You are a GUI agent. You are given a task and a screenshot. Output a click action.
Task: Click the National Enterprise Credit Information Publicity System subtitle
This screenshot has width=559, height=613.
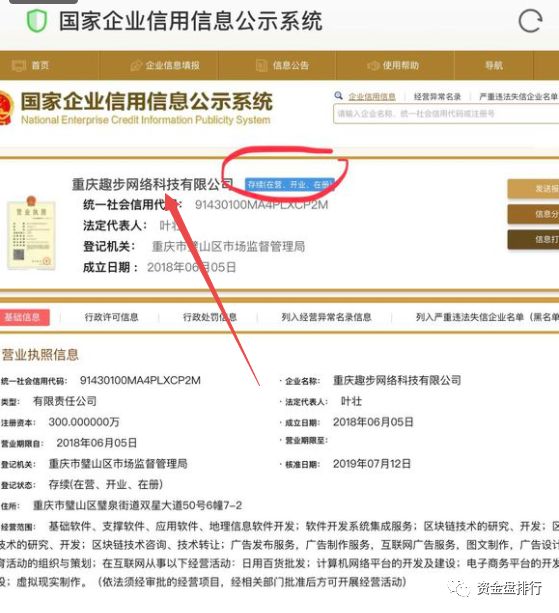point(145,120)
